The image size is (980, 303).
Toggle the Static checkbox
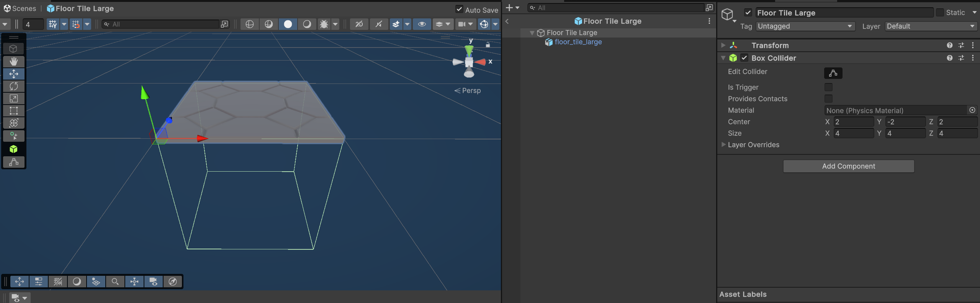pyautogui.click(x=940, y=13)
